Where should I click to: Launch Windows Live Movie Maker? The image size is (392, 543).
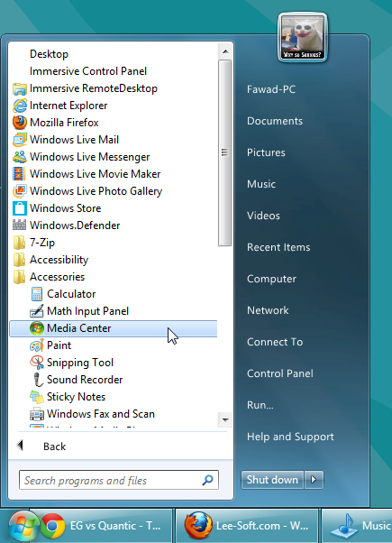pyautogui.click(x=87, y=174)
